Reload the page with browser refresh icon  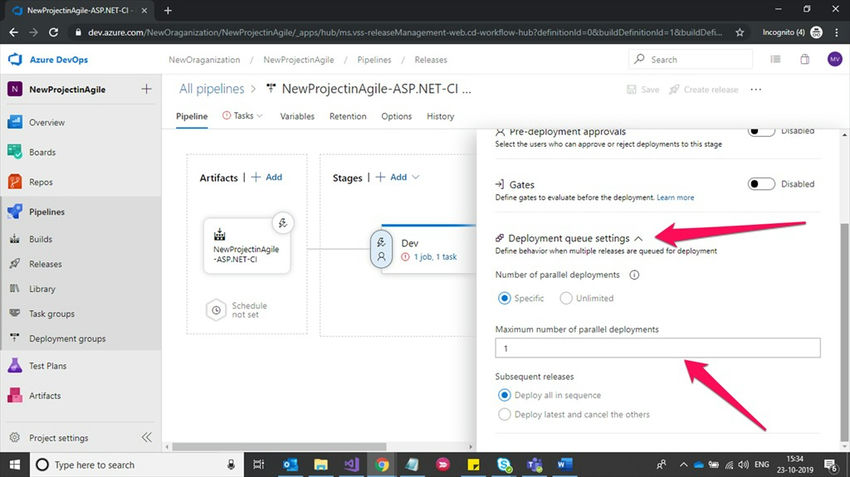tap(53, 33)
